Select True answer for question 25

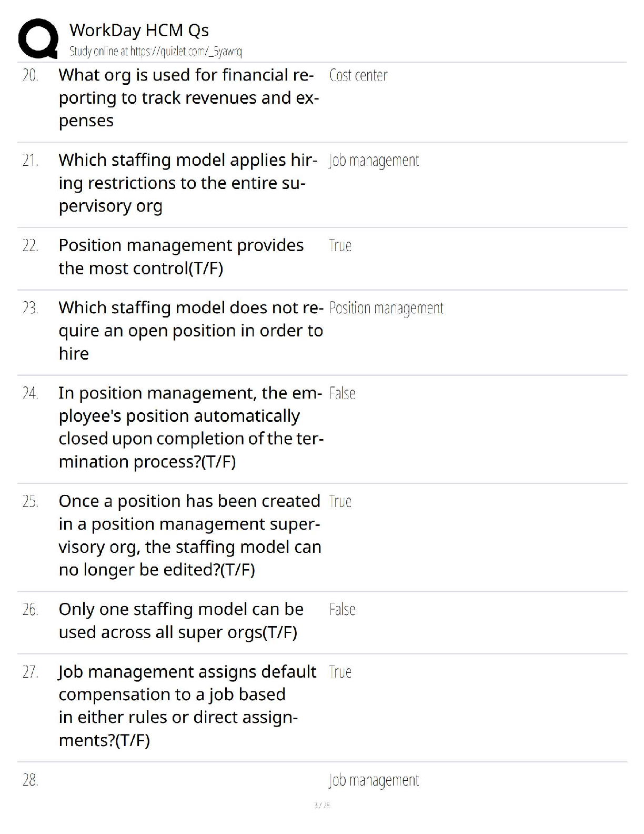pyautogui.click(x=340, y=502)
